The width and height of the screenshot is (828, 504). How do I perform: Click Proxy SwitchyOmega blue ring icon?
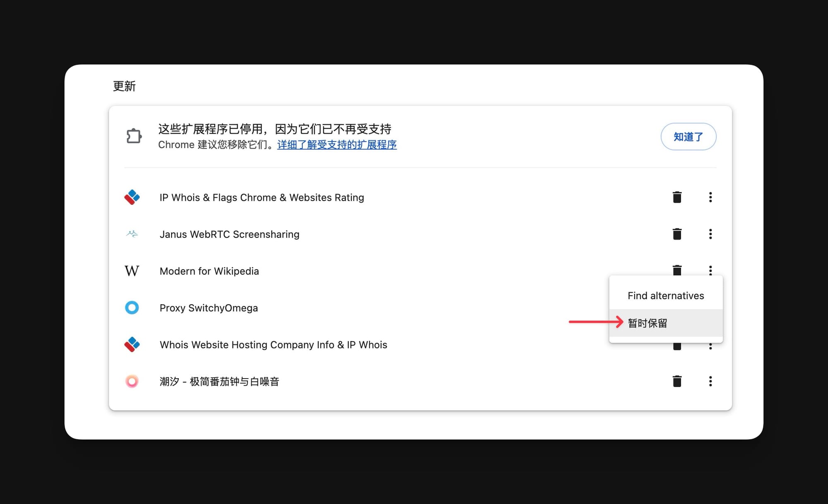pyautogui.click(x=132, y=307)
